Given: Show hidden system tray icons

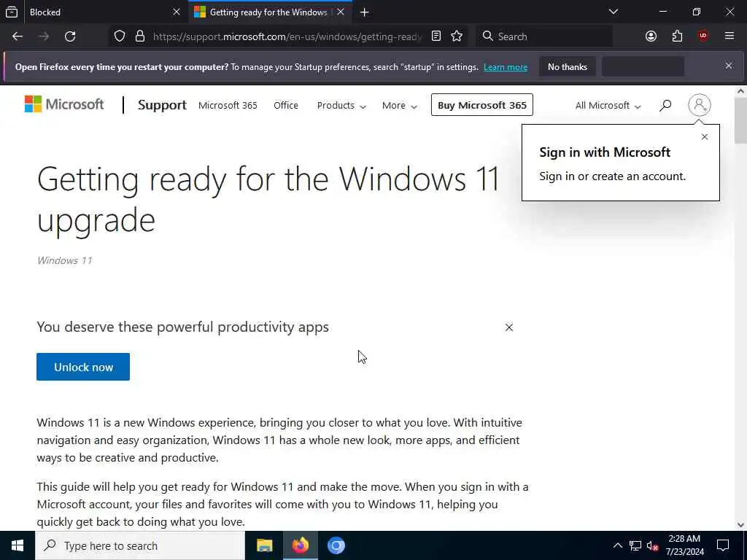Looking at the screenshot, I should coord(617,545).
